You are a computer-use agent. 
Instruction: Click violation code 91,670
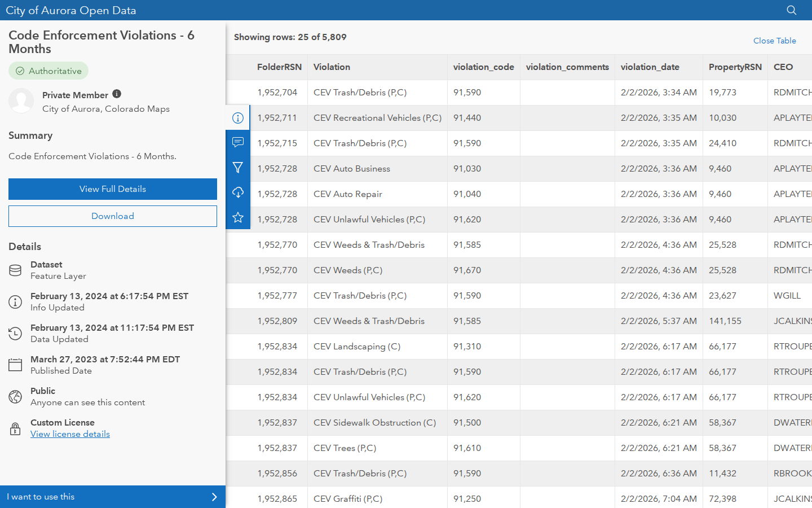click(467, 270)
